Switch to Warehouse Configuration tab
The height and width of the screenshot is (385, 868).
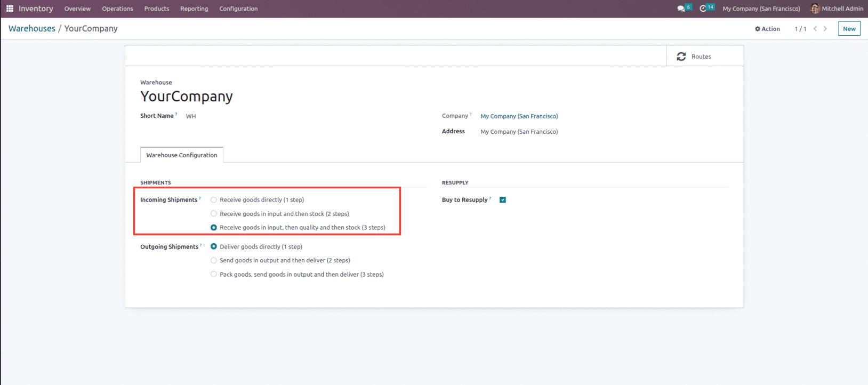point(182,155)
